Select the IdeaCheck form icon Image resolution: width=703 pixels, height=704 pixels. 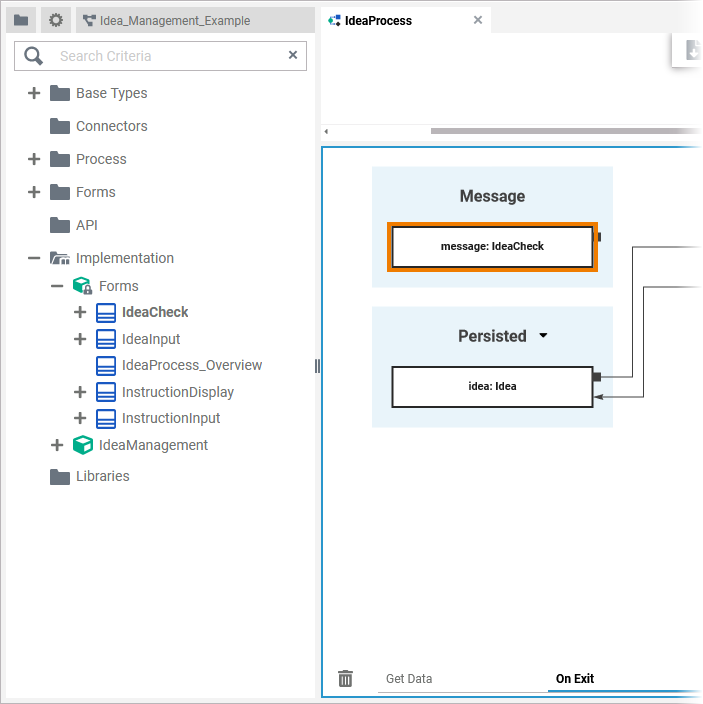(x=106, y=313)
